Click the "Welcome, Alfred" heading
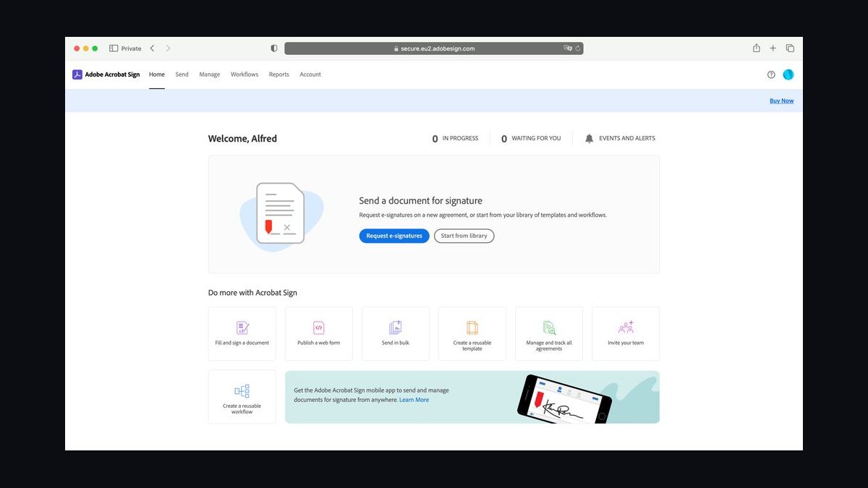Viewport: 868px width, 488px height. (x=242, y=139)
